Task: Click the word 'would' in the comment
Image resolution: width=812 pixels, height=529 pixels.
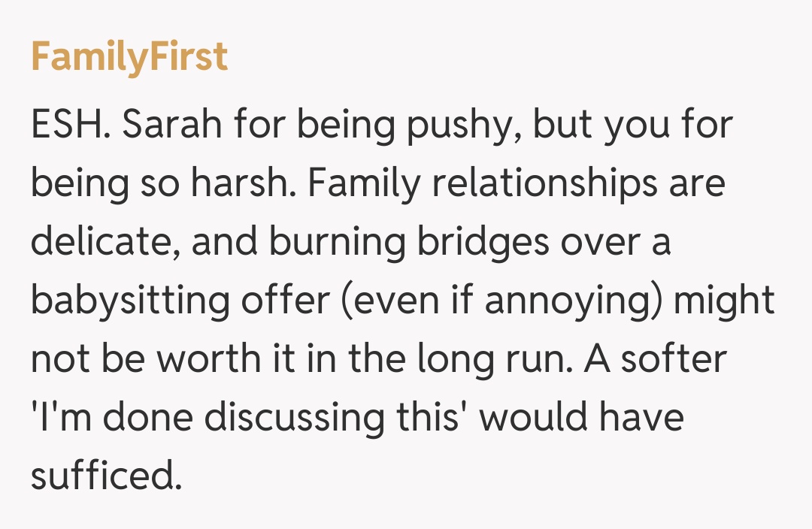Action: click(x=529, y=417)
